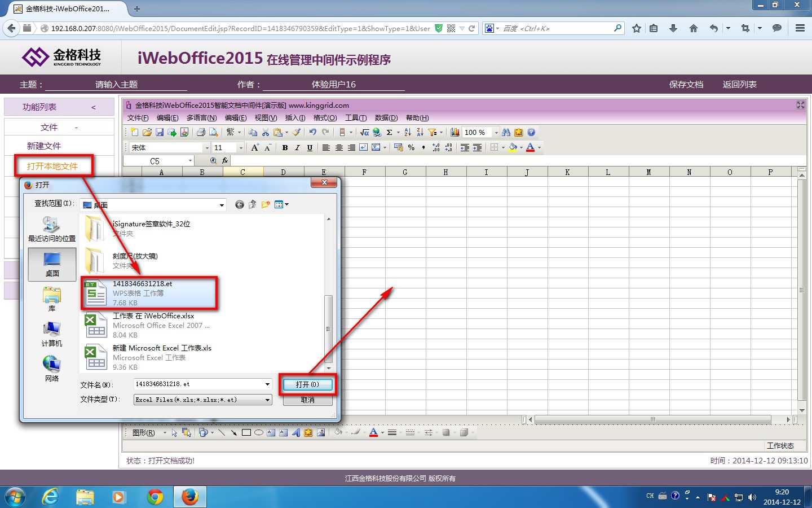Toggle align right
The image size is (812, 508).
351,147
